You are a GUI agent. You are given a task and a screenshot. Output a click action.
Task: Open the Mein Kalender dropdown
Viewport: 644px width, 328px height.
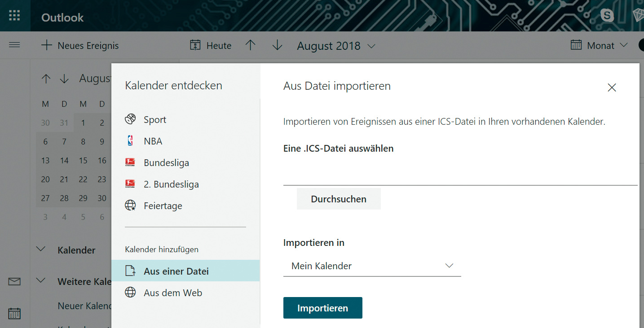372,266
